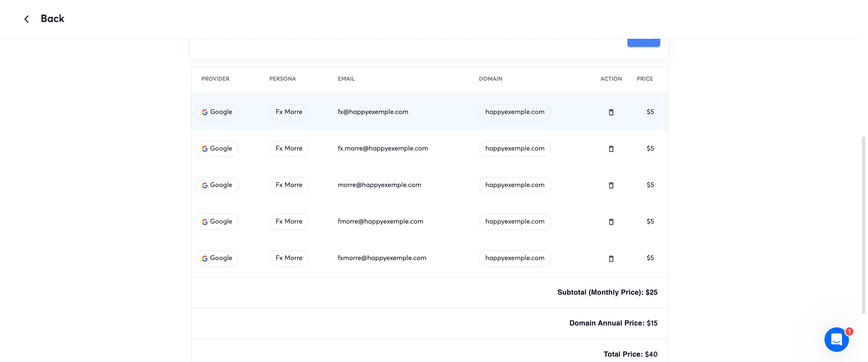Viewport: 868px width, 362px height.
Task: Select the Fx Morre persona in first row
Action: (289, 112)
